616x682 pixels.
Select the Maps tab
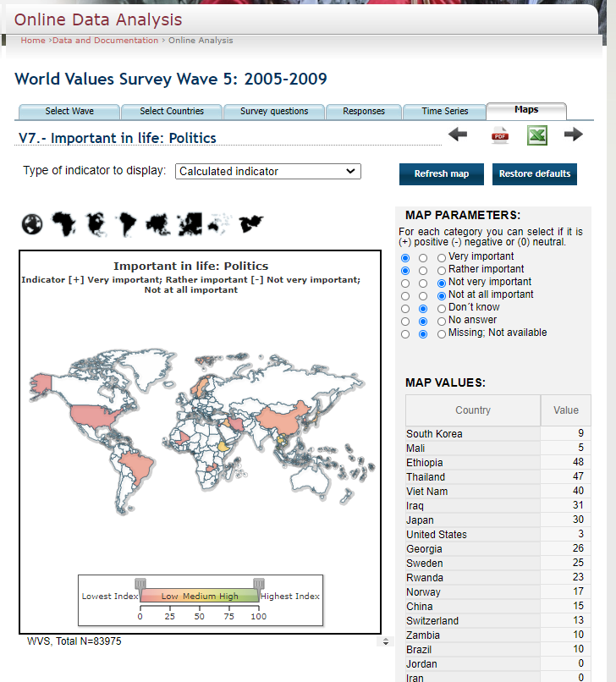coord(526,111)
